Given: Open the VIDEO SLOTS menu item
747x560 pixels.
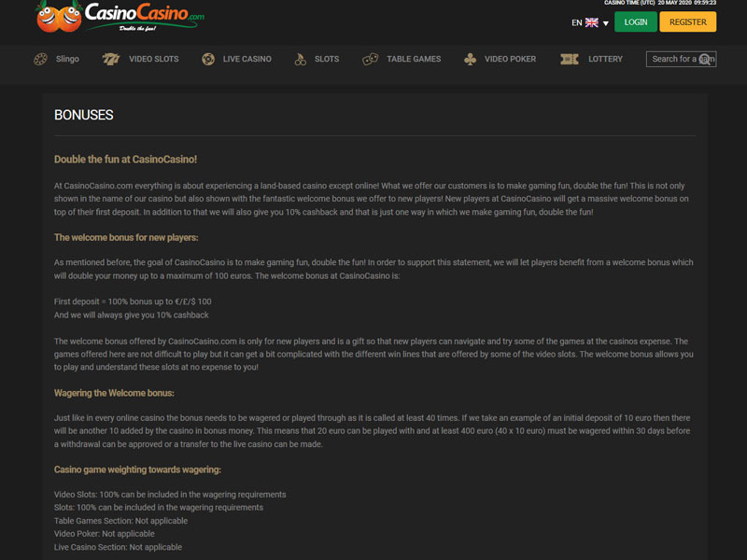Looking at the screenshot, I should (154, 59).
